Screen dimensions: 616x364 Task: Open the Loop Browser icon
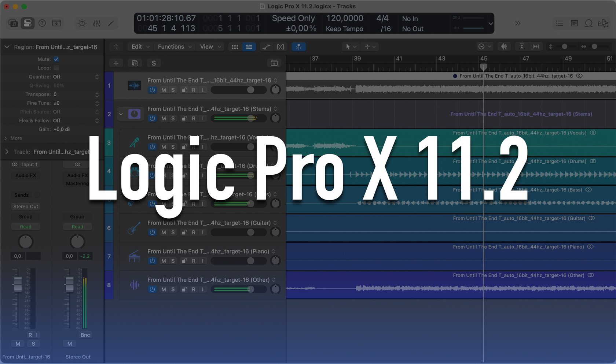pos(588,23)
